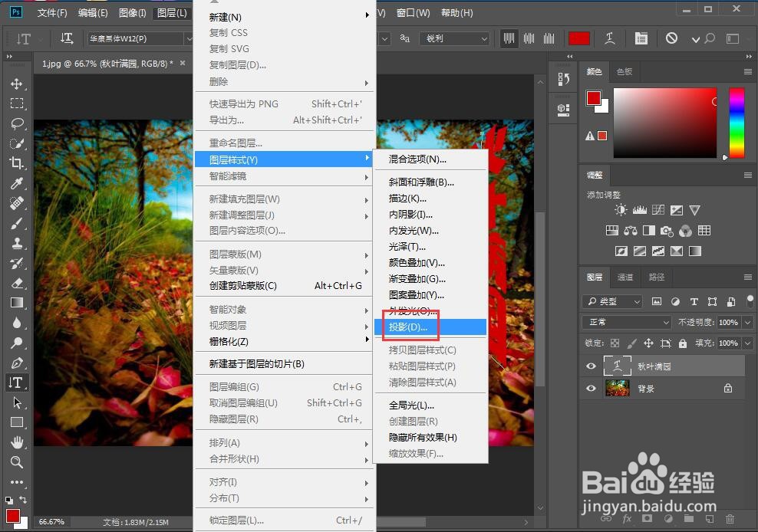Click the new layer button in Layers panel
This screenshot has height=532, width=758.
pos(710,519)
